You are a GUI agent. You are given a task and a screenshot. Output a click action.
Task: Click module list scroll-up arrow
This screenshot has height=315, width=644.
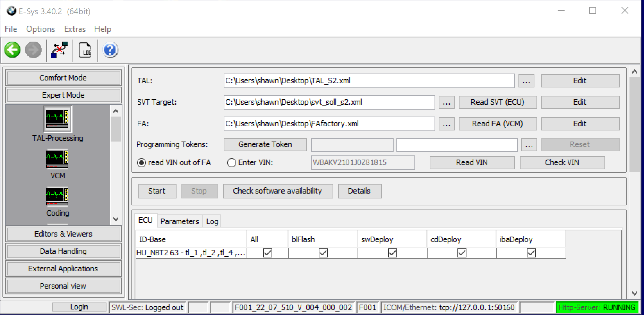(116, 111)
